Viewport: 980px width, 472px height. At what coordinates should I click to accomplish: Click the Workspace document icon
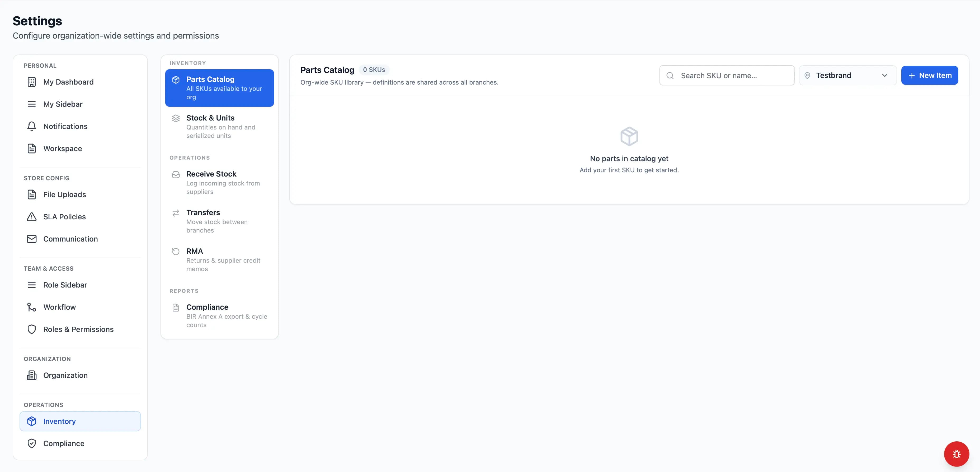32,149
